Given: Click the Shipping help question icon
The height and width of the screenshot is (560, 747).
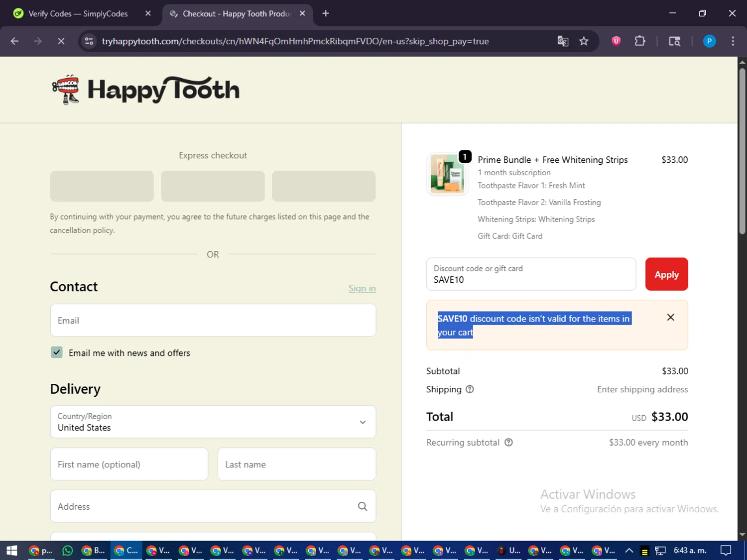Looking at the screenshot, I should (x=470, y=389).
